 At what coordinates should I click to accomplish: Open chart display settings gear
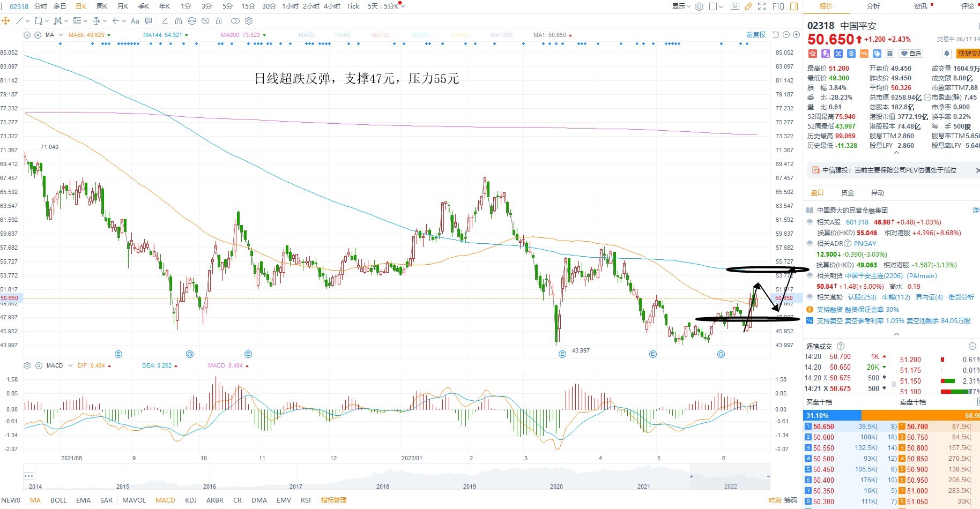(x=699, y=6)
